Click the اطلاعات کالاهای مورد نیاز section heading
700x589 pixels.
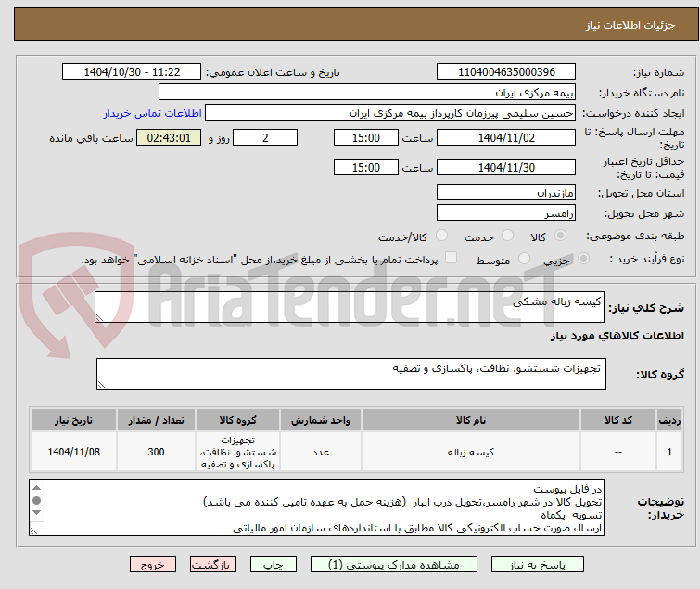tap(617, 336)
